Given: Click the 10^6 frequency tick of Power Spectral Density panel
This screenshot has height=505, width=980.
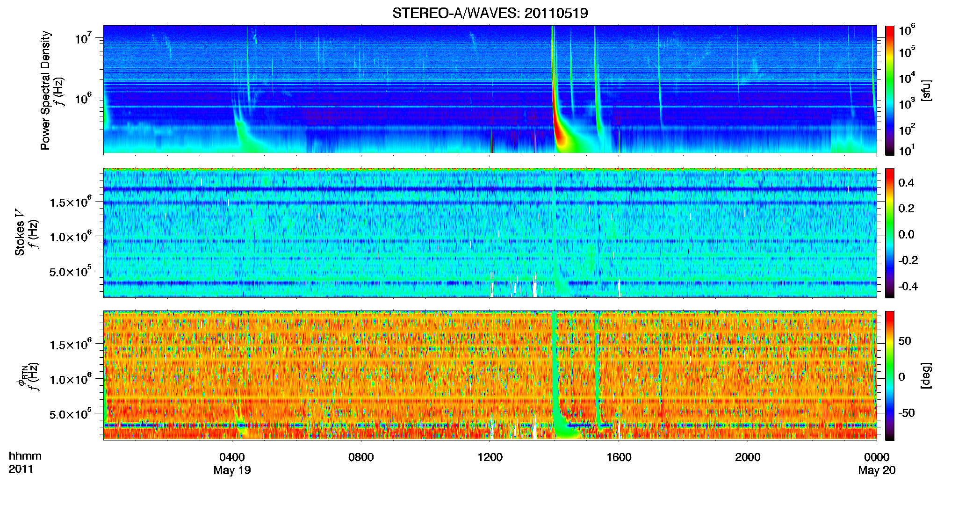Looking at the screenshot, I should (83, 98).
